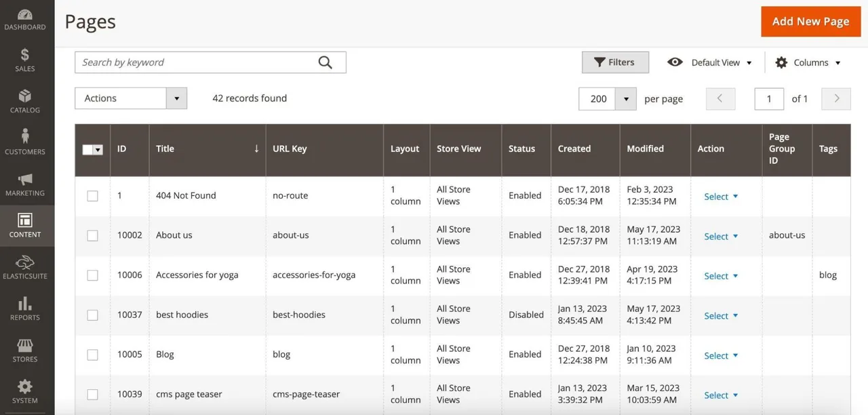
Task: Click the Columns gear icon
Action: (x=781, y=62)
